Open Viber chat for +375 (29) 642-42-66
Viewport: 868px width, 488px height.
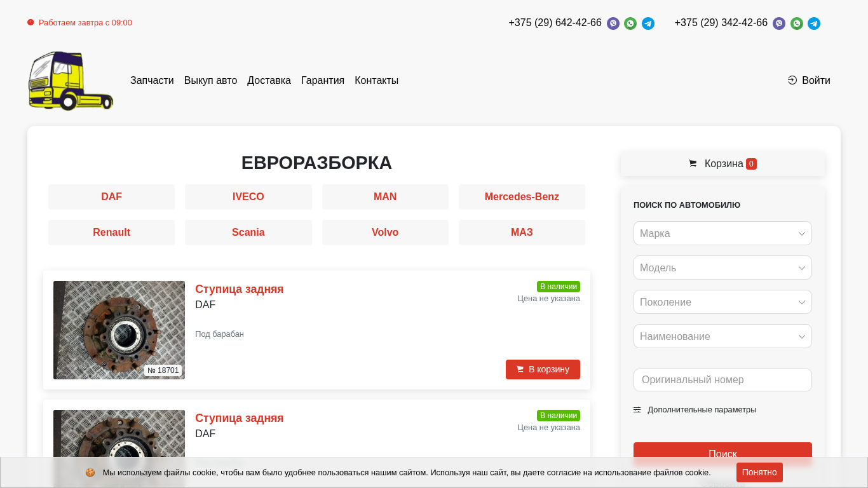click(x=613, y=24)
